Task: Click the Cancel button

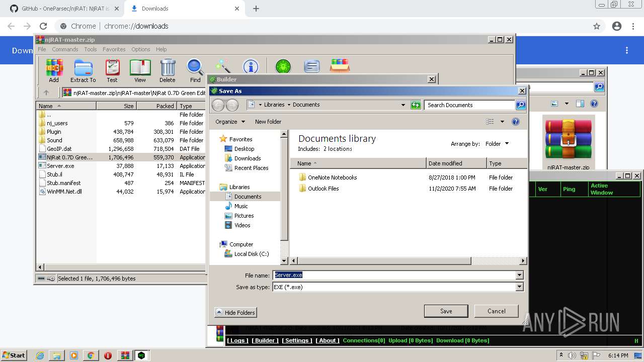Action: (496, 311)
